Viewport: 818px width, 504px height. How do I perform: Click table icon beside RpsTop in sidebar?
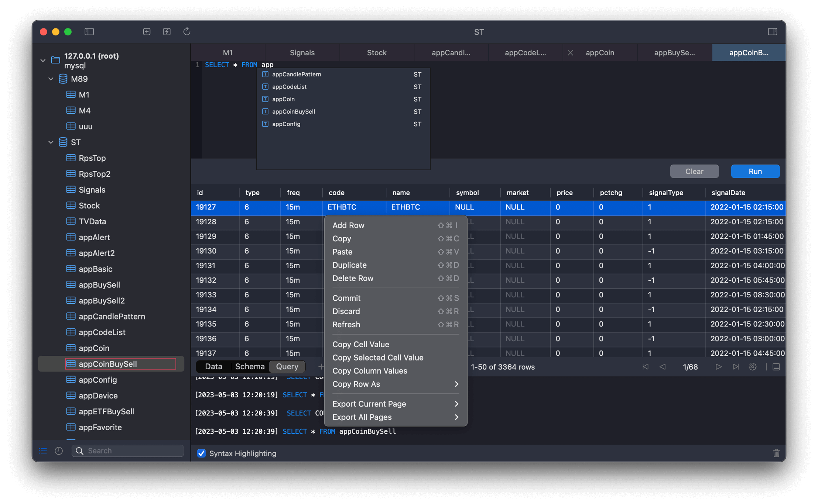[x=71, y=158]
